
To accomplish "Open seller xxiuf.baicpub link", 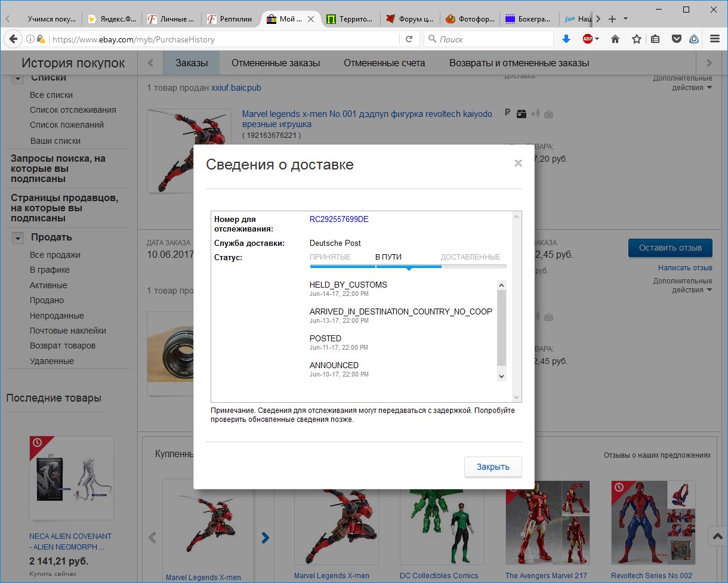I will (x=236, y=88).
